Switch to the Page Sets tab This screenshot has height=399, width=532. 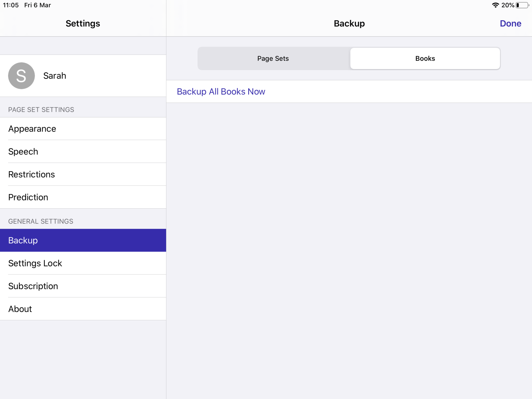point(273,58)
